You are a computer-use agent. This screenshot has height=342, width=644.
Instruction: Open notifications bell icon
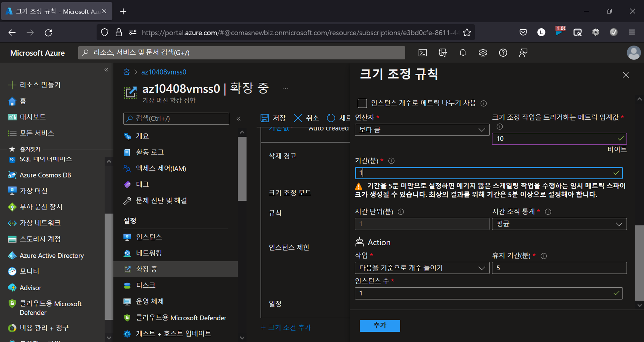[463, 53]
